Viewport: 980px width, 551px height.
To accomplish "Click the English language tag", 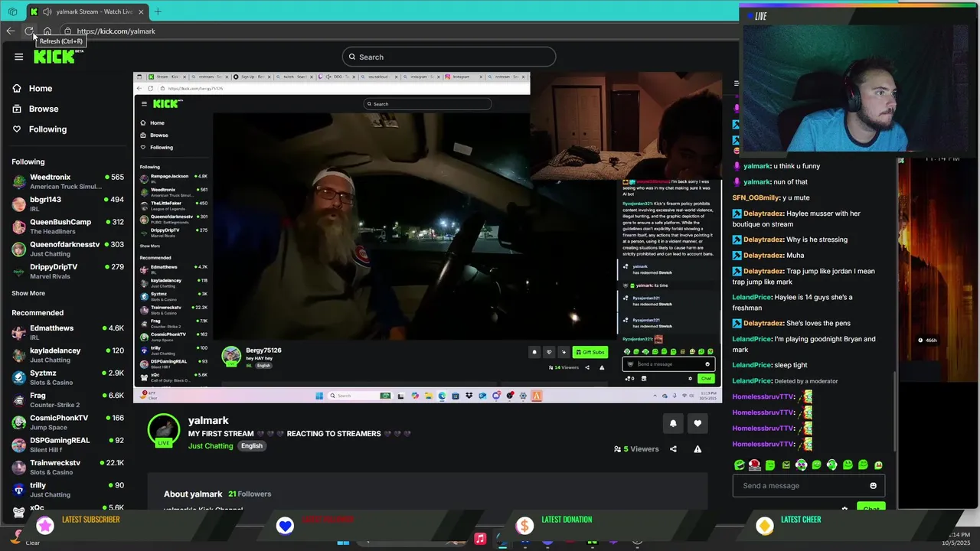I will (251, 446).
